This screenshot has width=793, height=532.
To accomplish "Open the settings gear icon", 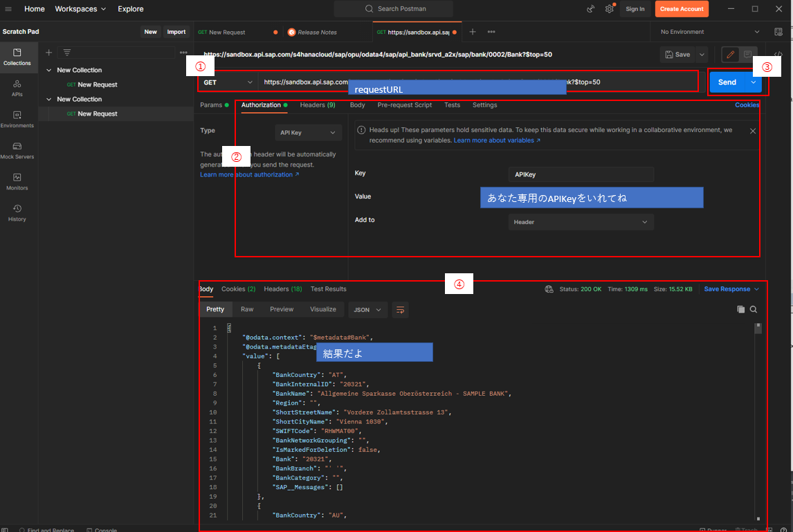I will tap(610, 9).
